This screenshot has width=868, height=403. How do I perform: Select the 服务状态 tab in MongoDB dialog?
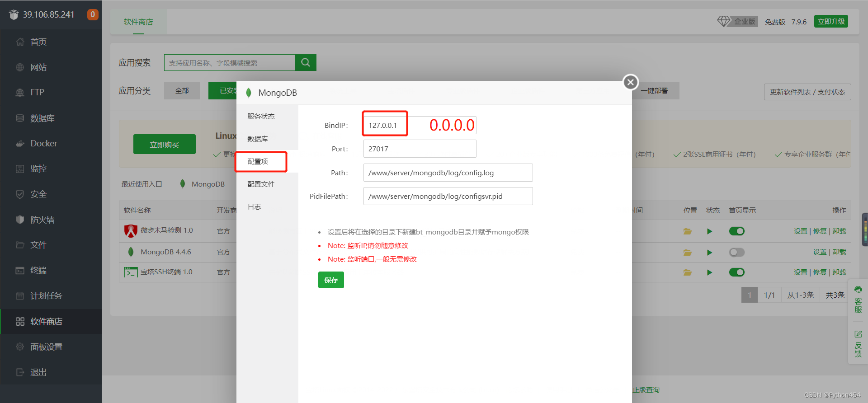(267, 116)
